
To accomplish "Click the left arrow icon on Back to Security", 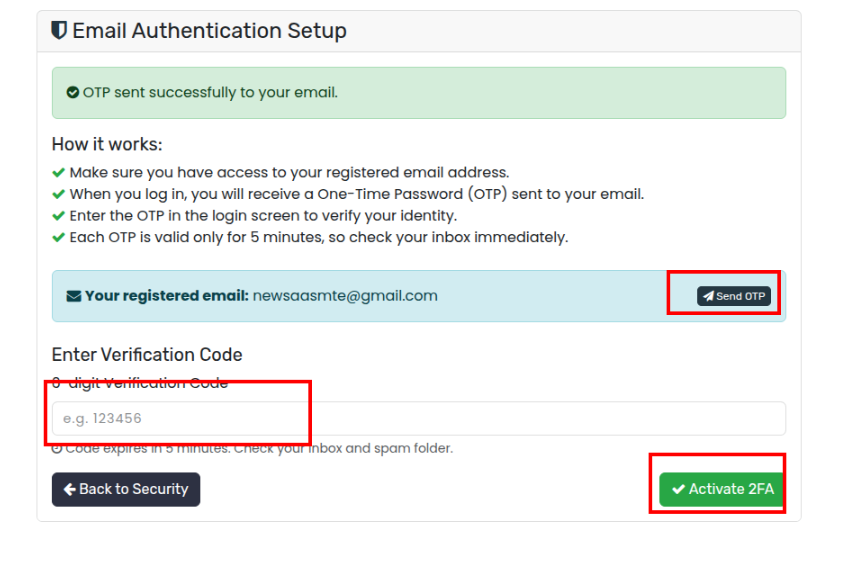I will pyautogui.click(x=69, y=489).
